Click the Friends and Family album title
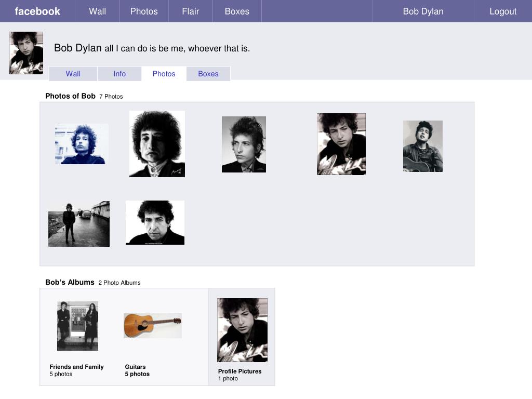 (77, 367)
